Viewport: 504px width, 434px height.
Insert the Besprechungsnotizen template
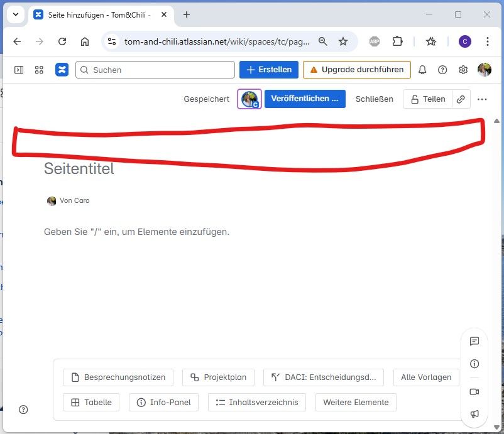point(118,377)
